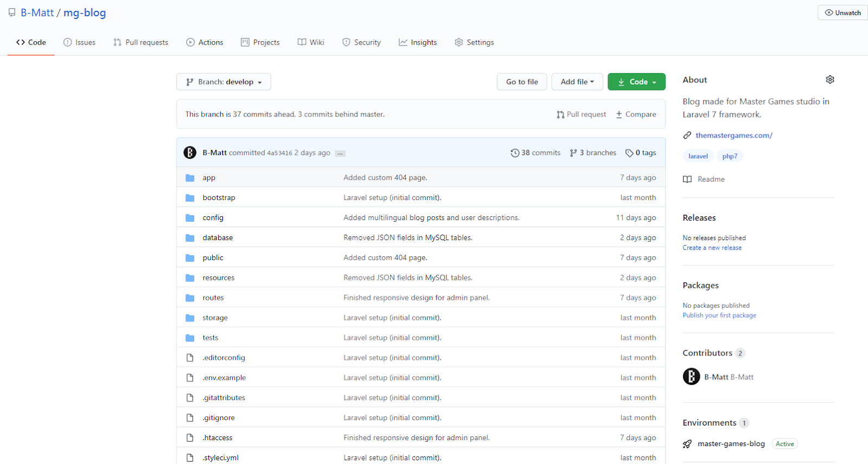This screenshot has height=464, width=868.
Task: View the 38 commits history
Action: click(x=535, y=153)
